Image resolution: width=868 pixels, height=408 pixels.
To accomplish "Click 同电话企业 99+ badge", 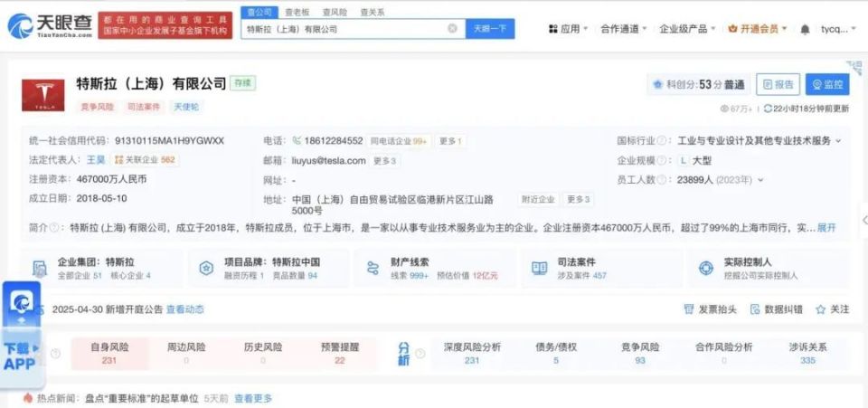I will [x=399, y=141].
